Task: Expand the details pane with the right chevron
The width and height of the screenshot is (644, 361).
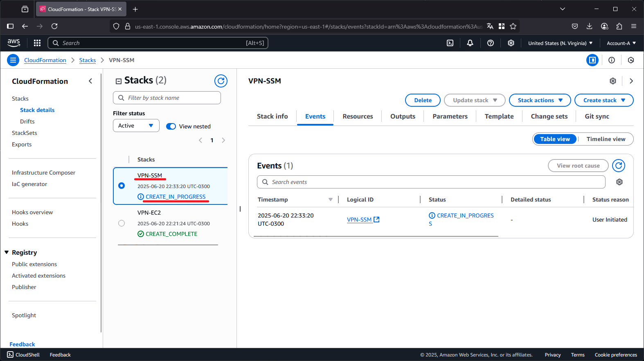Action: tap(631, 81)
